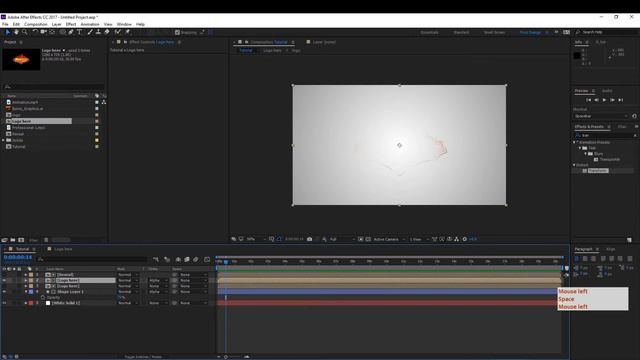640x360 pixels.
Task: Click the Info panel black color swatch
Action: click(577, 56)
